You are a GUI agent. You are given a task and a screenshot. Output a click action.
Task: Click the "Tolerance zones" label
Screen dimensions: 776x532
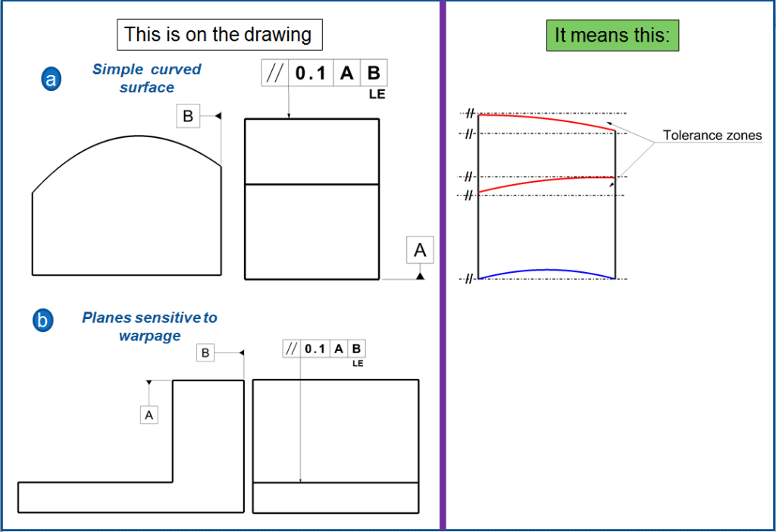tap(712, 136)
